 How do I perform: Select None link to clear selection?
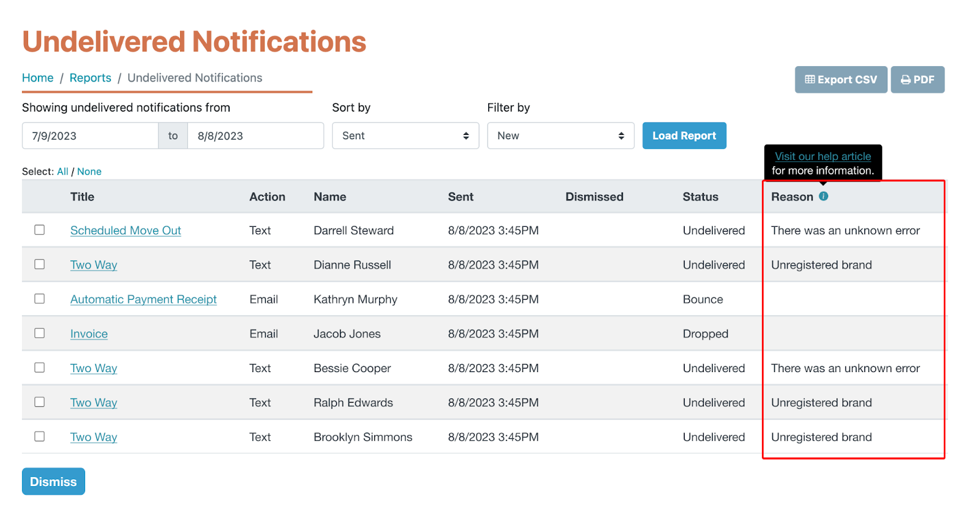click(x=89, y=172)
